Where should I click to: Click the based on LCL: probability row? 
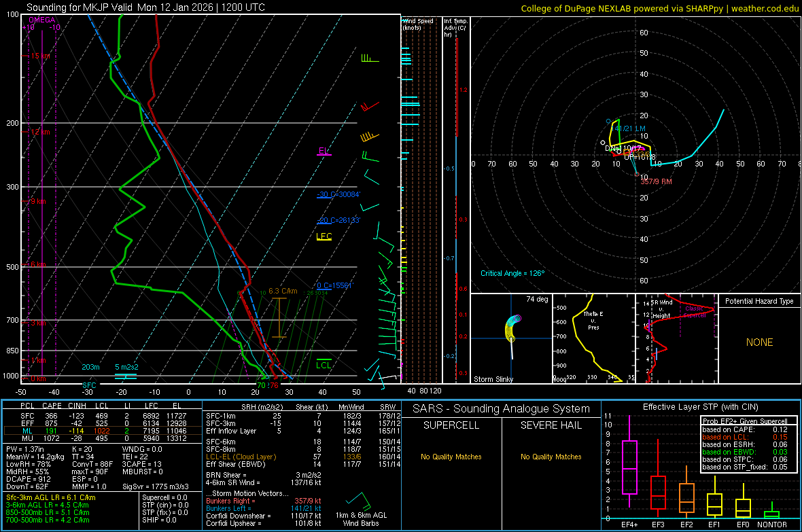click(x=745, y=437)
